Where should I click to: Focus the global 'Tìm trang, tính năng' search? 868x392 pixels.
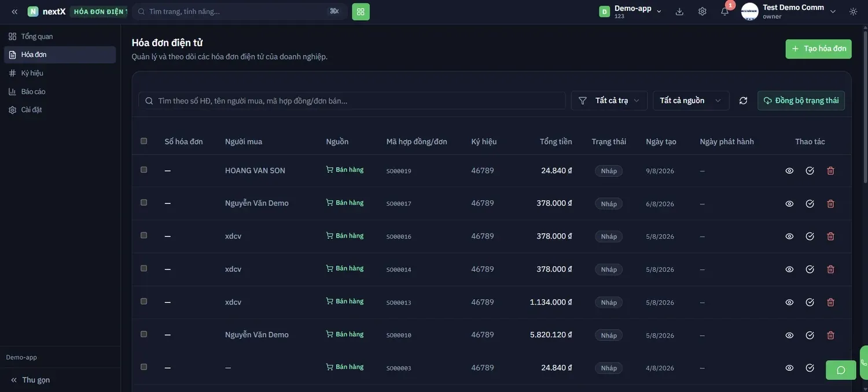coord(240,12)
